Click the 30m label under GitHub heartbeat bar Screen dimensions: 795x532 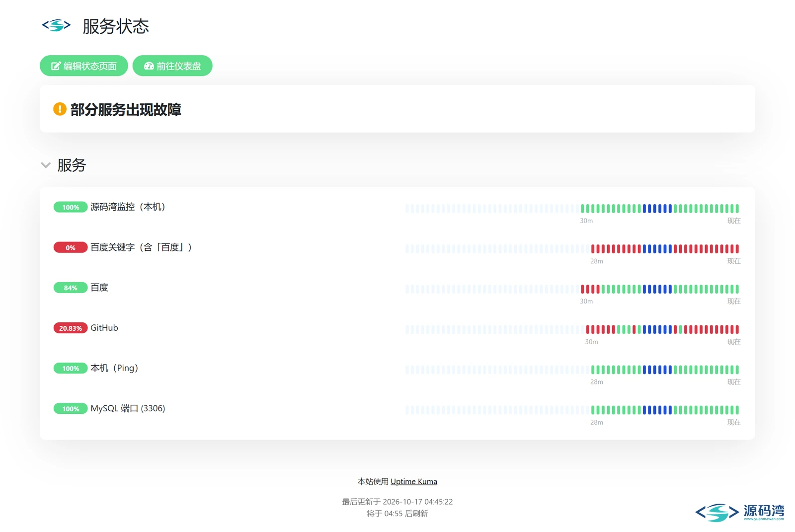[591, 342]
